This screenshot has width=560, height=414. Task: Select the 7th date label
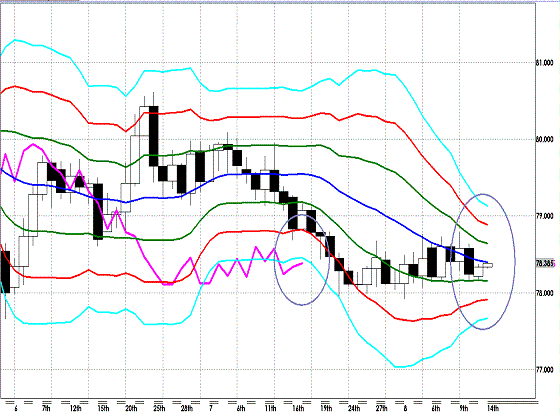[x=46, y=408]
